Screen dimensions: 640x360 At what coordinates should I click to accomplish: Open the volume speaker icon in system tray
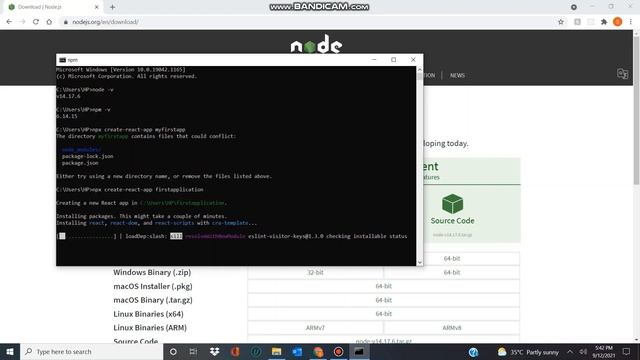[x=583, y=352]
